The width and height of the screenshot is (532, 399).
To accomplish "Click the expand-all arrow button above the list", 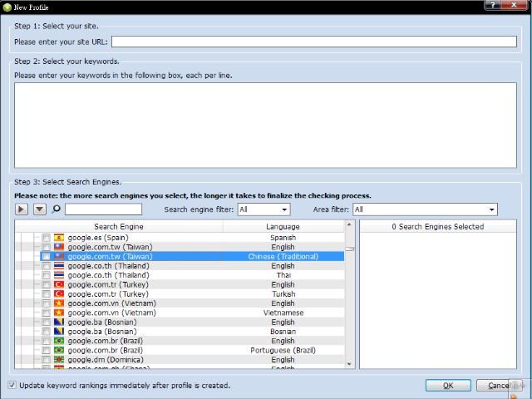I will point(22,209).
